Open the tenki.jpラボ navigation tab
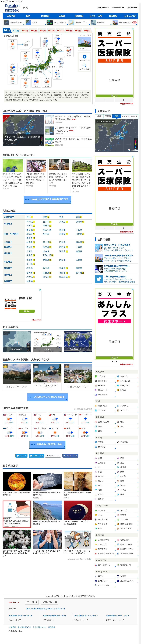141x644 pixels. coord(130,16)
